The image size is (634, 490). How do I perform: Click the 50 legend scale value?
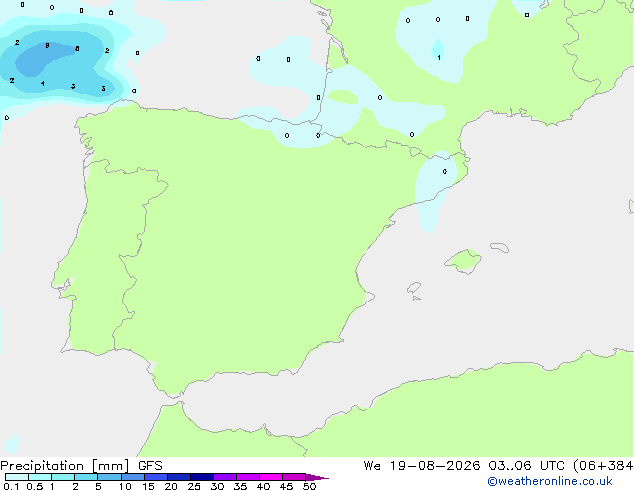309,486
